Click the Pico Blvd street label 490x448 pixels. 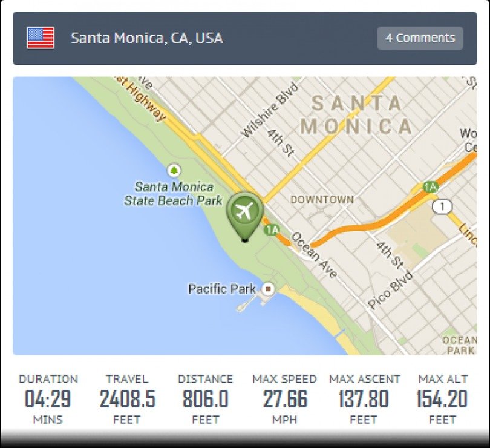(391, 289)
